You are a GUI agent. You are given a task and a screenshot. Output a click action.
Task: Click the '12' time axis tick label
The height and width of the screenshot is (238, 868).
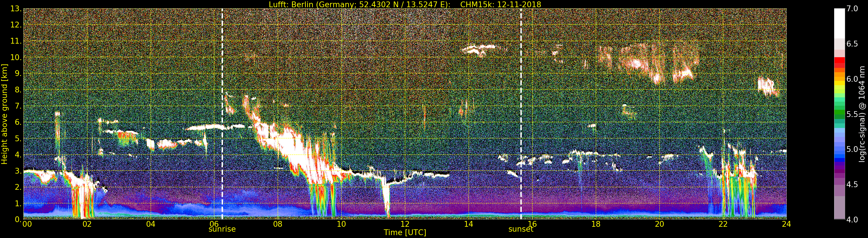pos(405,224)
